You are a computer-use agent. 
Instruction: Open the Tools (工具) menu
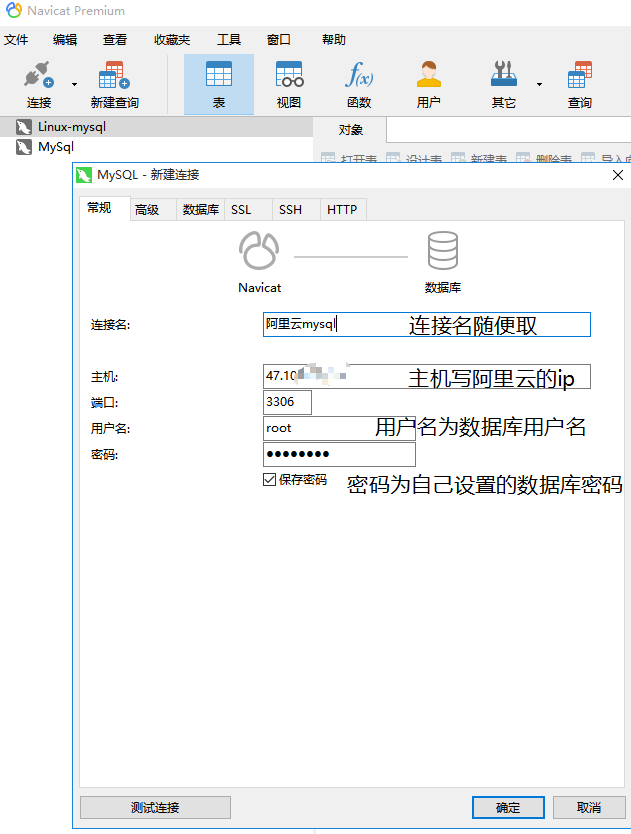pos(229,40)
